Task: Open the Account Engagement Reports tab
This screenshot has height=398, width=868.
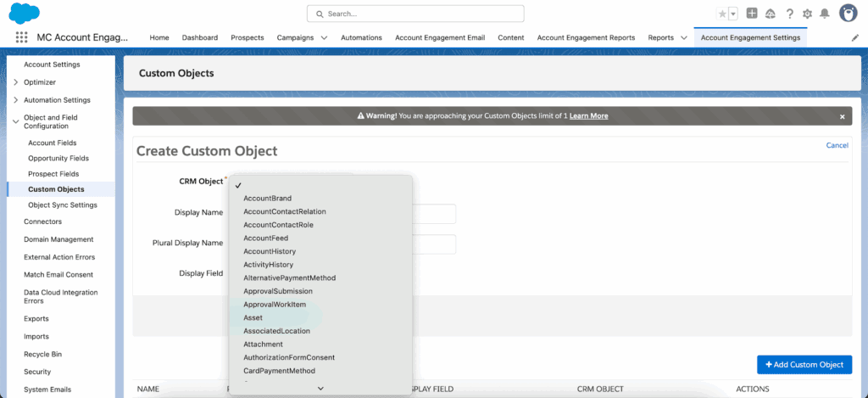Action: click(x=587, y=37)
